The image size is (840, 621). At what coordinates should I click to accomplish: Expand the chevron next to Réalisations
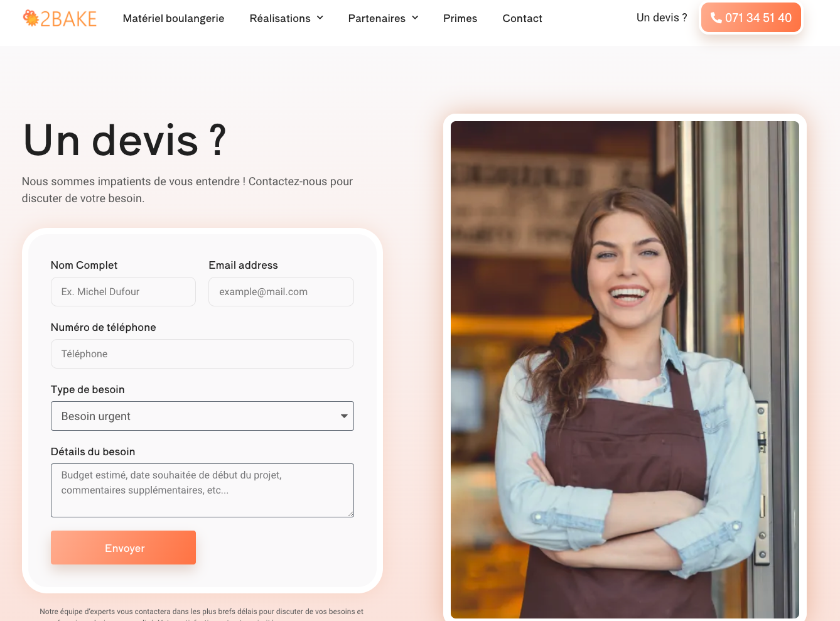(x=320, y=18)
